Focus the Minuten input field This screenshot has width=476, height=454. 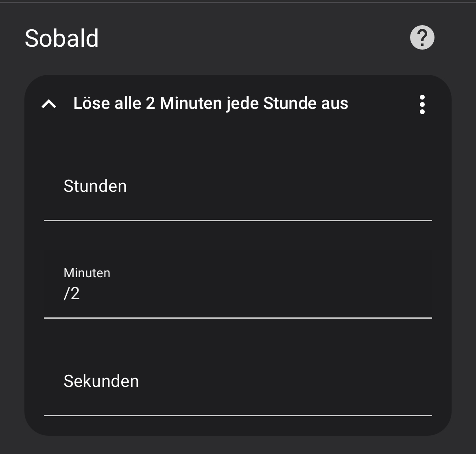tap(238, 284)
